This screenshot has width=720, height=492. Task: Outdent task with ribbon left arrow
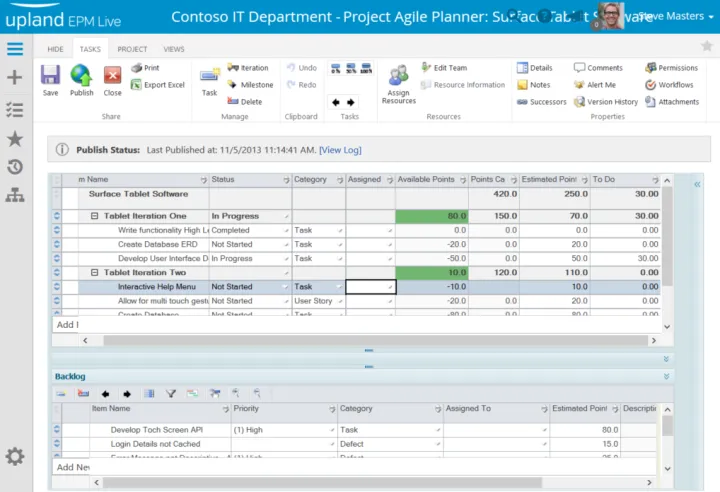336,102
